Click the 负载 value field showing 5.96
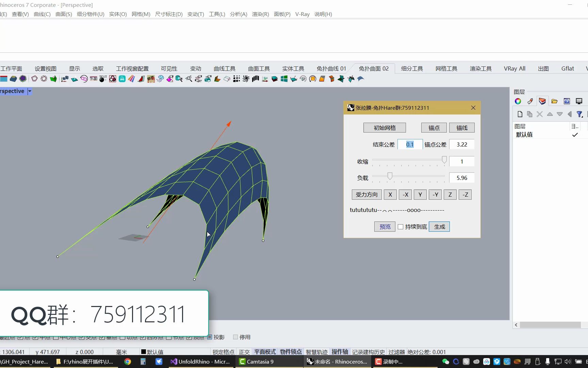The image size is (588, 368). (x=462, y=178)
